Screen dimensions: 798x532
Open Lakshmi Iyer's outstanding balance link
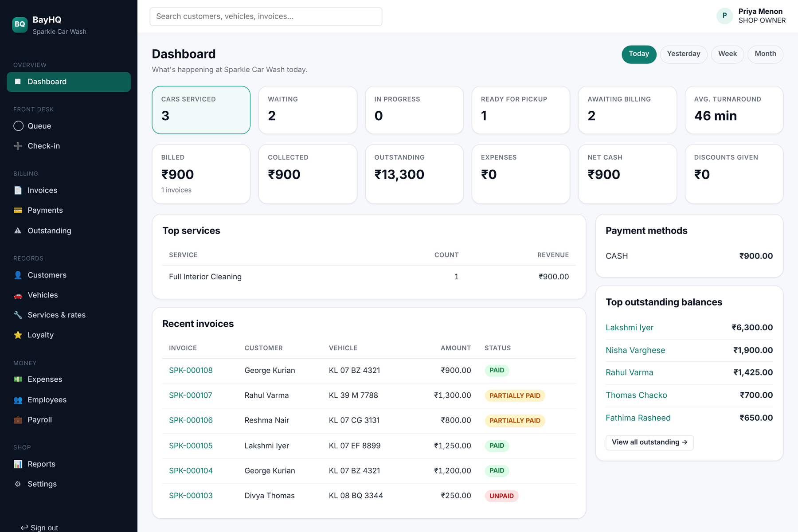tap(630, 328)
